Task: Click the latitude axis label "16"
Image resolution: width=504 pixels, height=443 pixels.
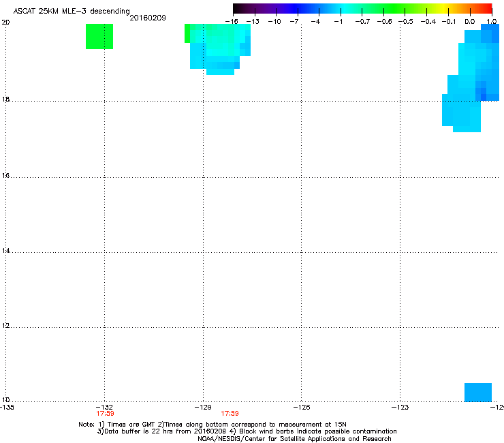Action: (5, 176)
